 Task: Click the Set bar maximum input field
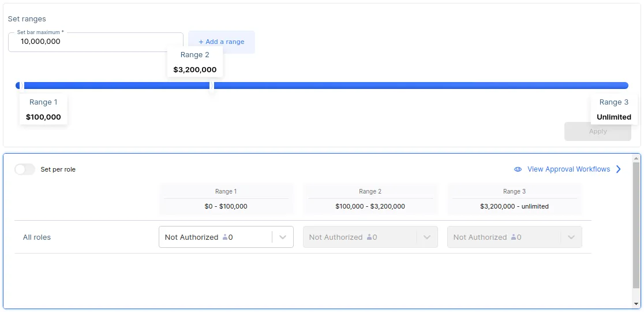pos(95,42)
